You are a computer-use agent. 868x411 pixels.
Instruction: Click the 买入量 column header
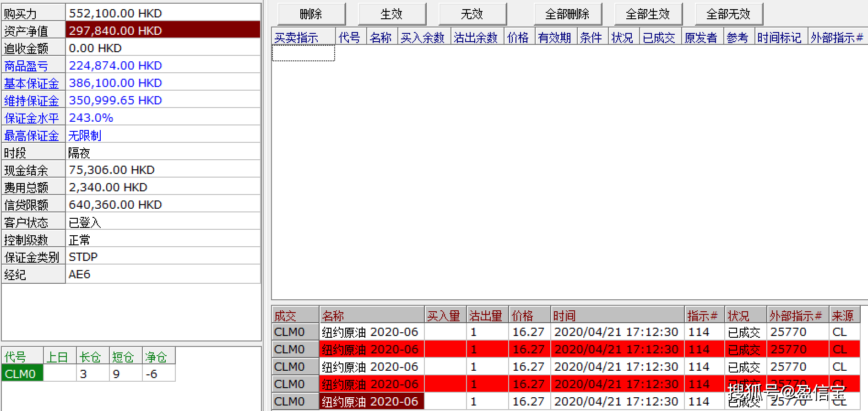tap(445, 315)
